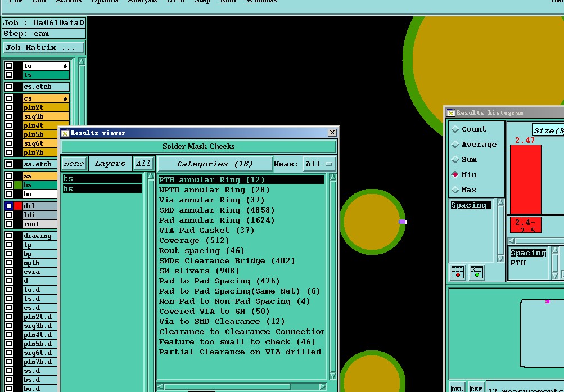
Task: Click the Results histogram title bar icon
Action: [x=451, y=113]
